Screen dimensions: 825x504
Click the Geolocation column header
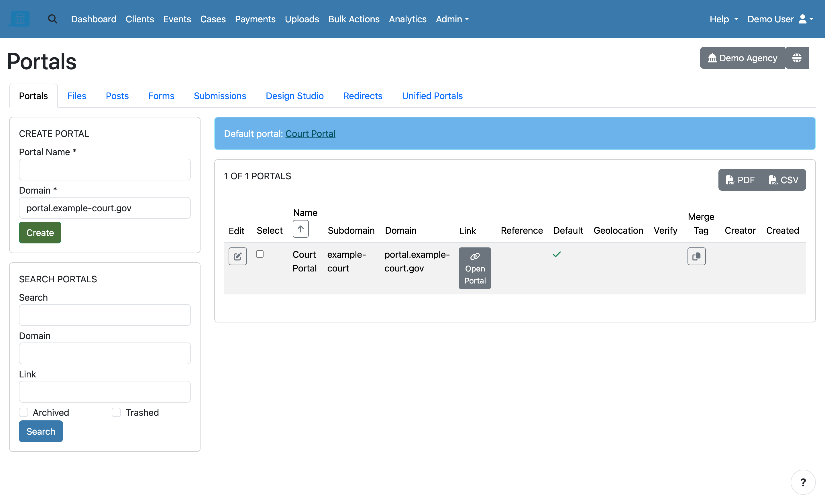click(x=618, y=231)
